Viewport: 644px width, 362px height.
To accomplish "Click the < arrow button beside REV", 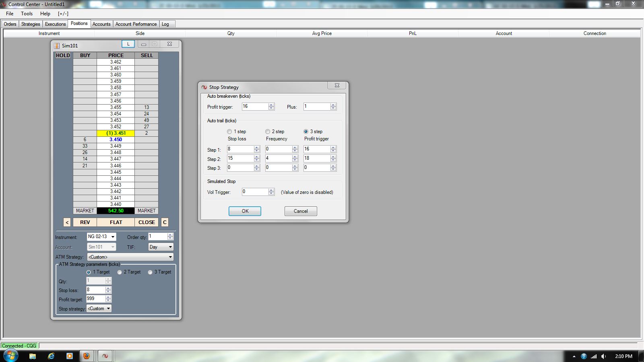I will pyautogui.click(x=67, y=222).
